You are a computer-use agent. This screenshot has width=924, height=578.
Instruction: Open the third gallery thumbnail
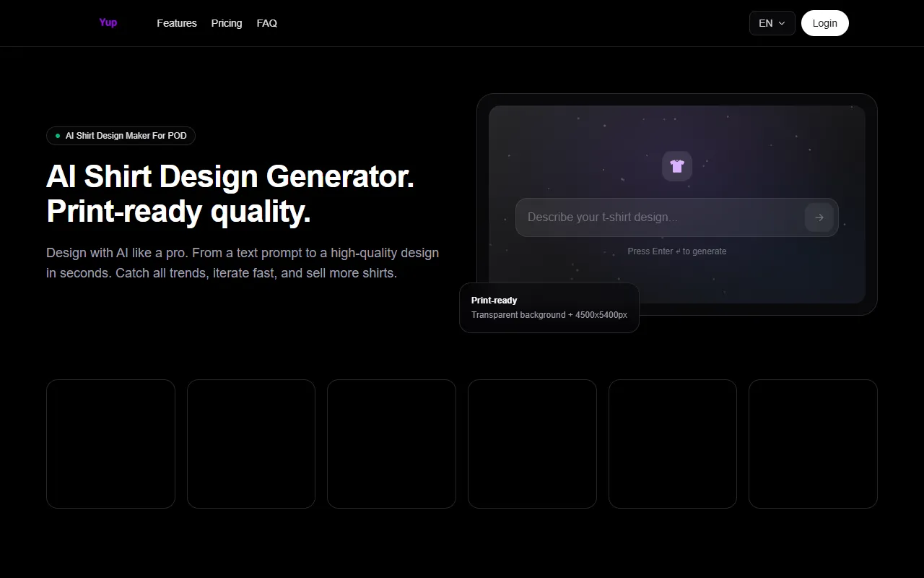[391, 443]
